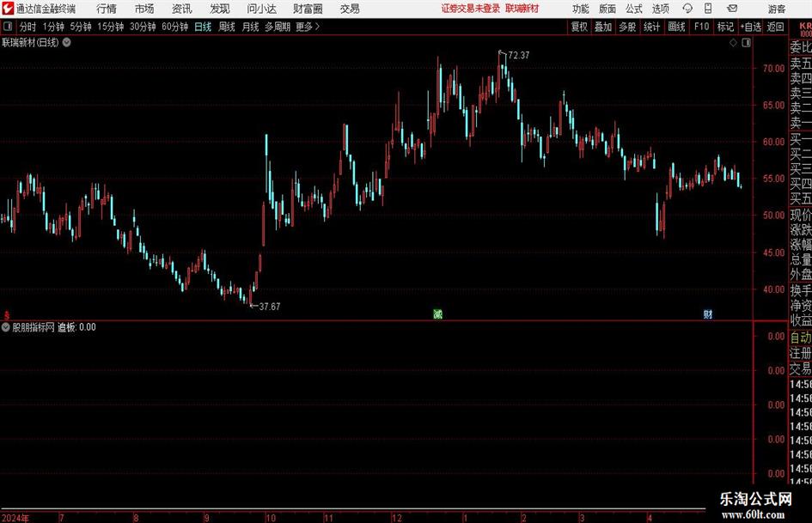The image size is (812, 523).
Task: Click the 统计 statistics button
Action: 652,27
